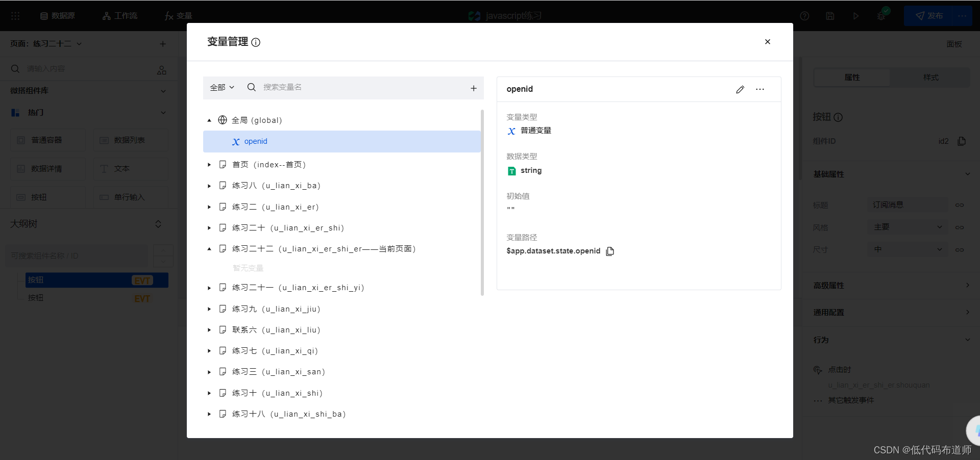Click the variable tree scrollbar
Viewport: 980px width, 460px height.
coord(482,202)
